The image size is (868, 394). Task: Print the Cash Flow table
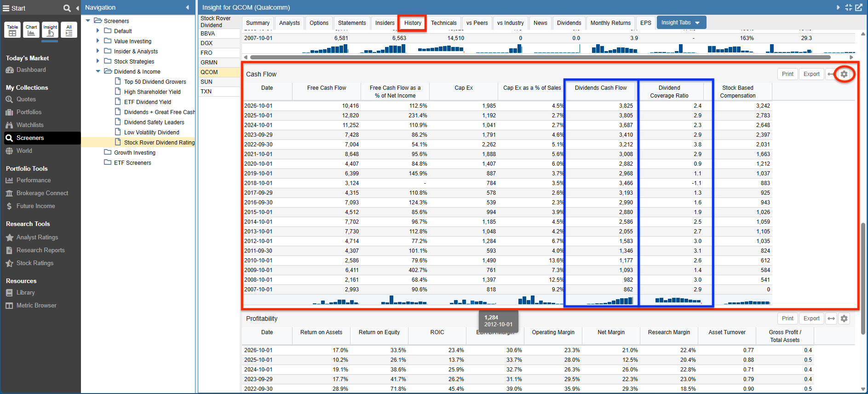click(x=788, y=74)
